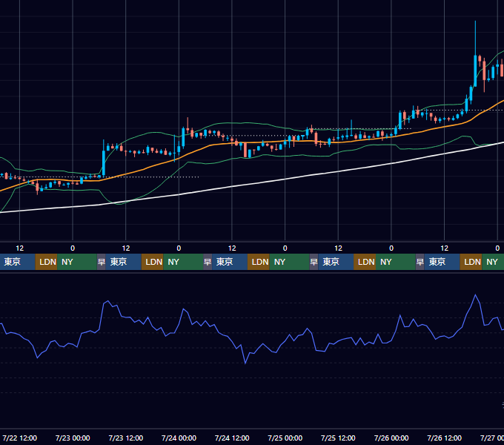
Task: Click the LDN session block on 7/24
Action: [259, 262]
